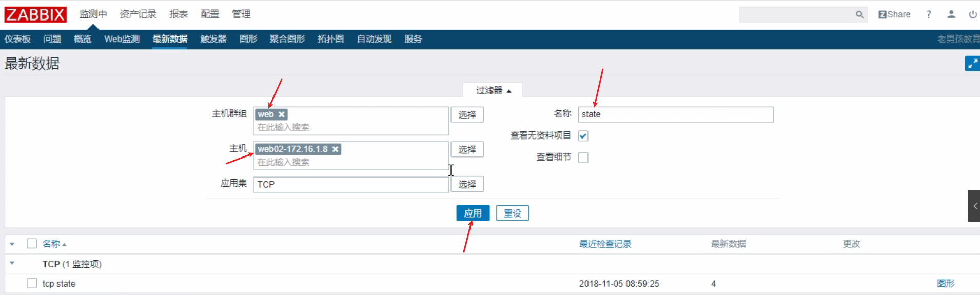Viewport: 980px width, 295px height.
Task: Click 选择 button for 主机群组
Action: [x=467, y=114]
